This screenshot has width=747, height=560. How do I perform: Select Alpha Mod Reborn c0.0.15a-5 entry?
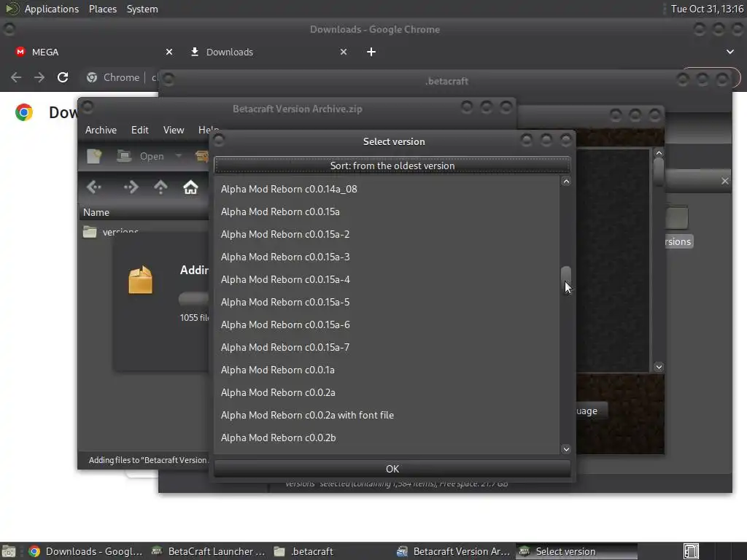[x=387, y=303]
